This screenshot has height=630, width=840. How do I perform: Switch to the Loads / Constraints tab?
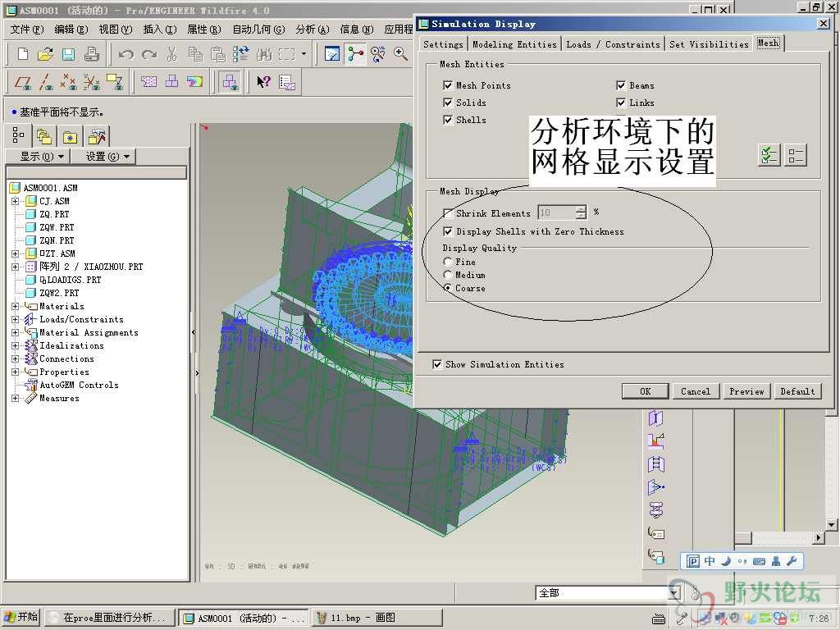click(614, 44)
